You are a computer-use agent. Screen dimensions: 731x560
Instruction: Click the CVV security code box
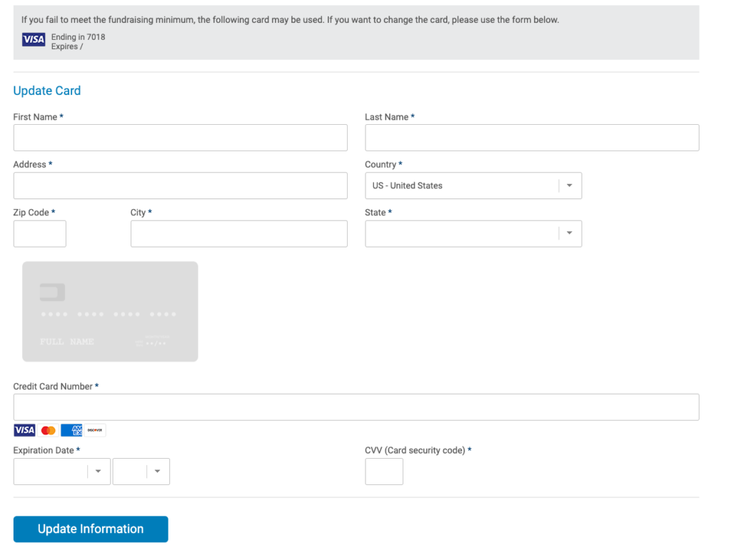click(x=384, y=472)
